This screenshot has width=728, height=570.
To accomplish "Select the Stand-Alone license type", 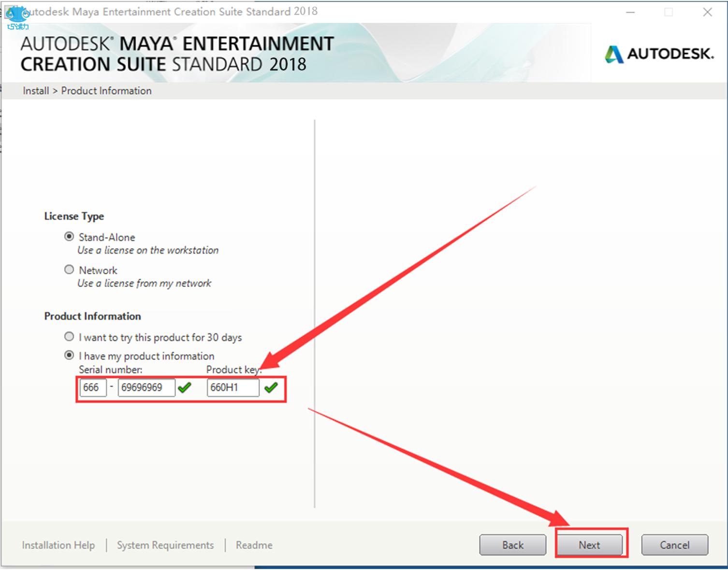I will [x=69, y=237].
